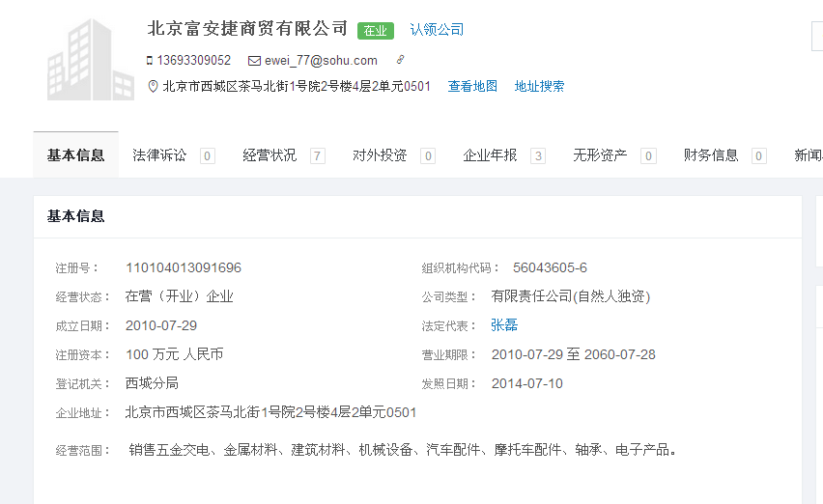
Task: Select the 基本信息 tab
Action: pos(76,155)
